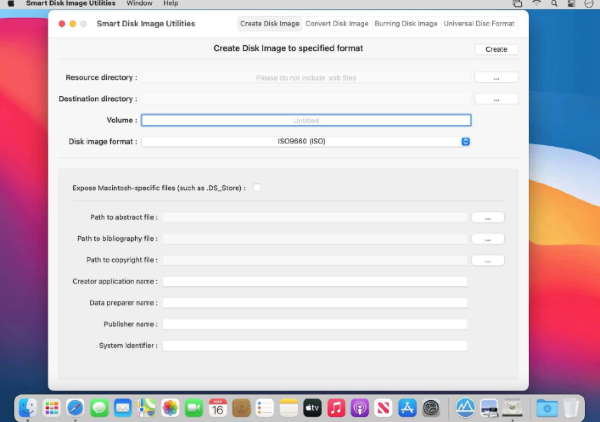600x422 pixels.
Task: Open Contacts app in dock
Action: click(241, 408)
